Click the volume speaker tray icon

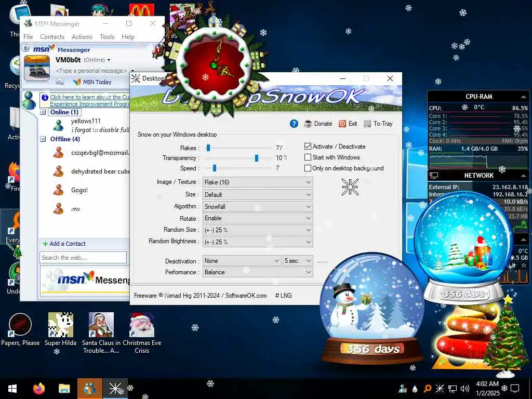click(465, 389)
